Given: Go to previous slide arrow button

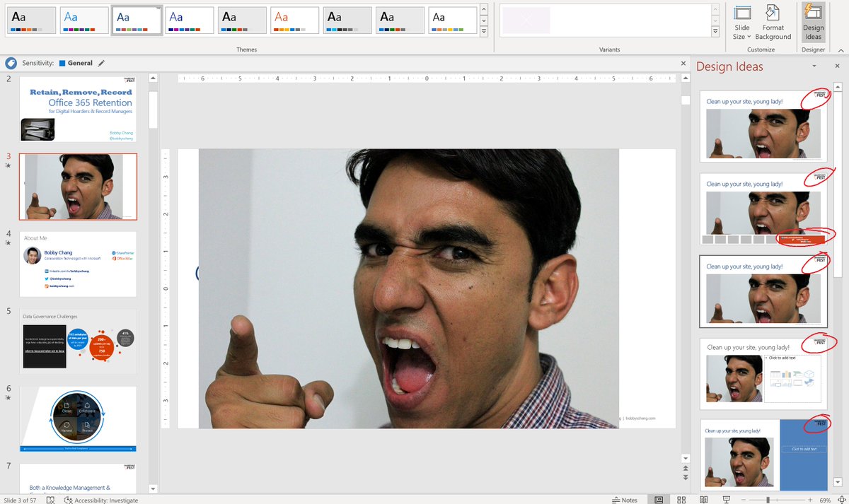Looking at the screenshot, I should coord(685,469).
